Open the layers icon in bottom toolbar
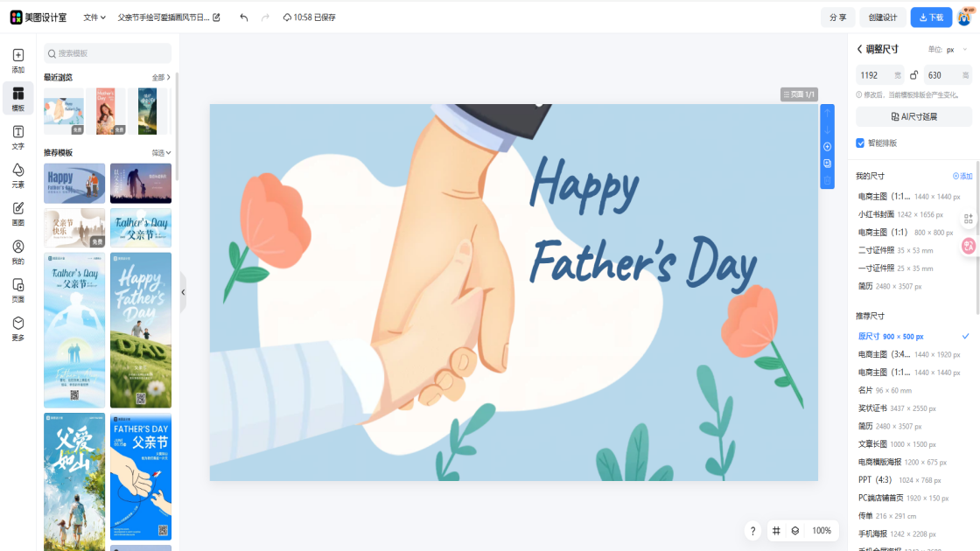This screenshot has width=980, height=551. click(x=794, y=531)
